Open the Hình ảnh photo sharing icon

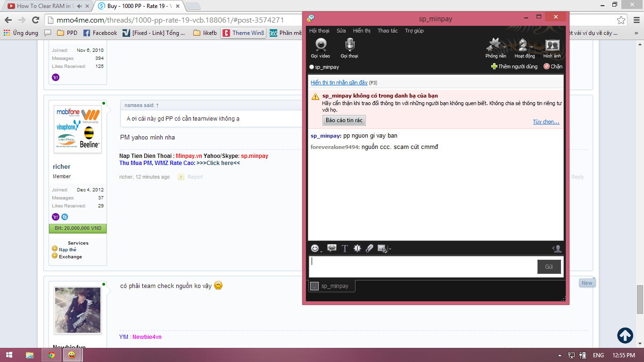[x=552, y=48]
